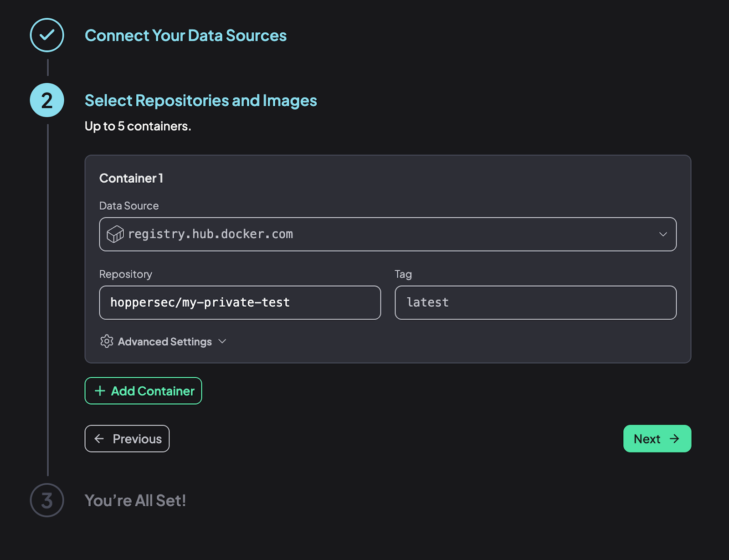The image size is (729, 560).
Task: Click the plus icon in Add Container
Action: coord(100,391)
